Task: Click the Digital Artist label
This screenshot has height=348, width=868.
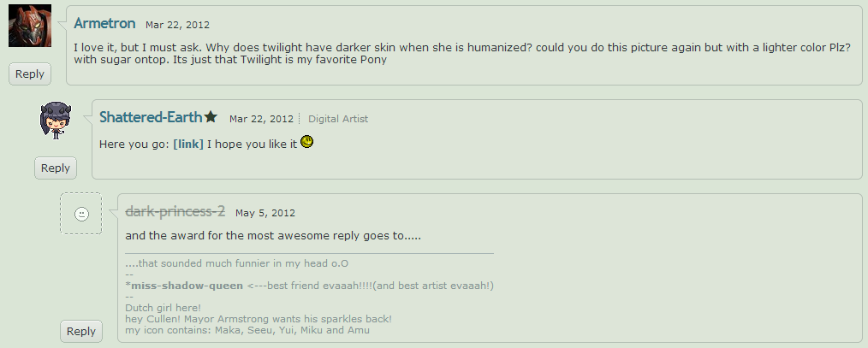Action: 338,119
